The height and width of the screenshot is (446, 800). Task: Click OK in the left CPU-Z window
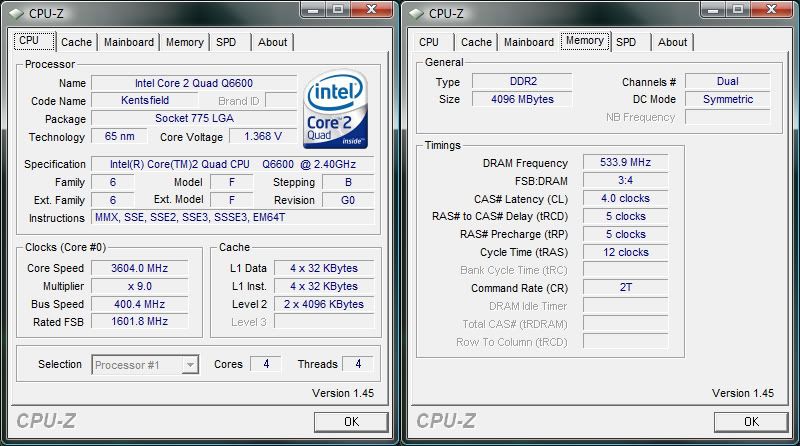(351, 422)
